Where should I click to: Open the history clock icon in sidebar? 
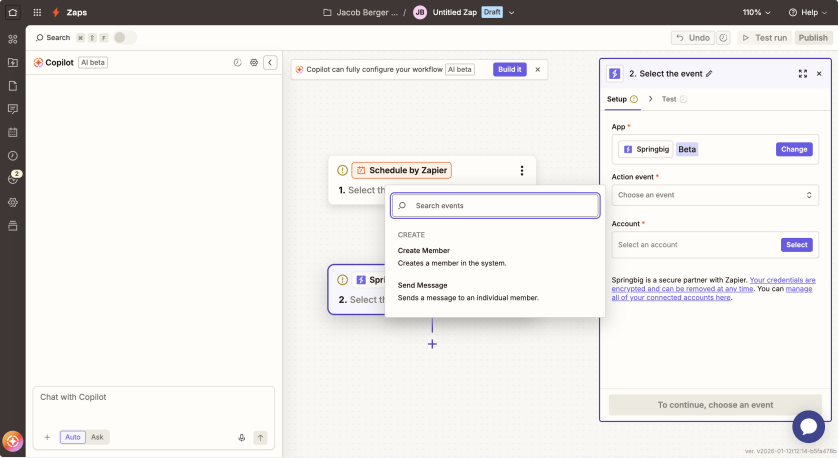click(13, 156)
